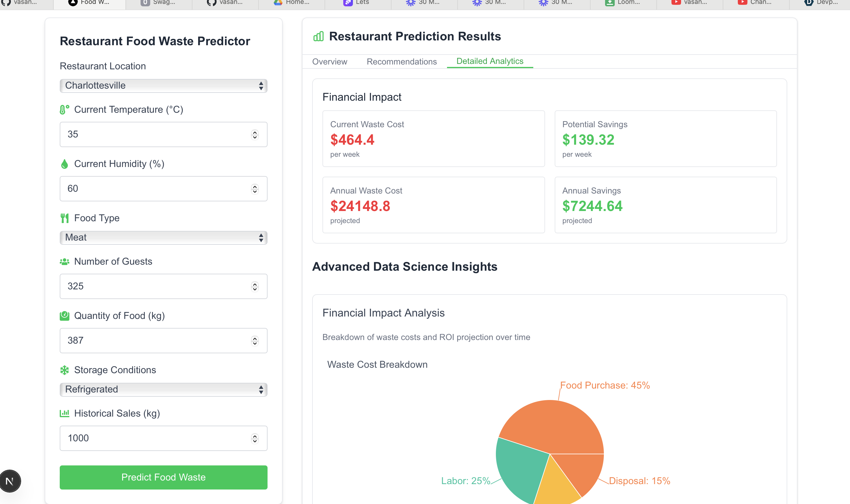
Task: Open the Restaurant Location dropdown
Action: coord(163,86)
